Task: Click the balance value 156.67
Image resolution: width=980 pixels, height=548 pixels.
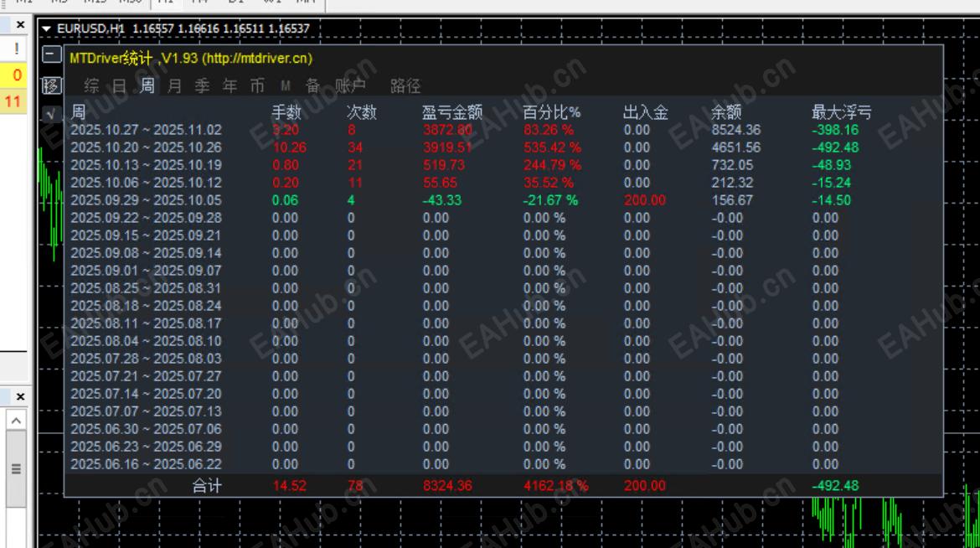Action: (x=733, y=200)
